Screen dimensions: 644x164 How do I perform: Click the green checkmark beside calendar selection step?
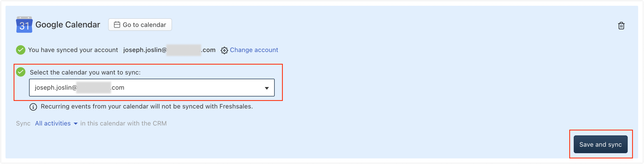pyautogui.click(x=21, y=72)
